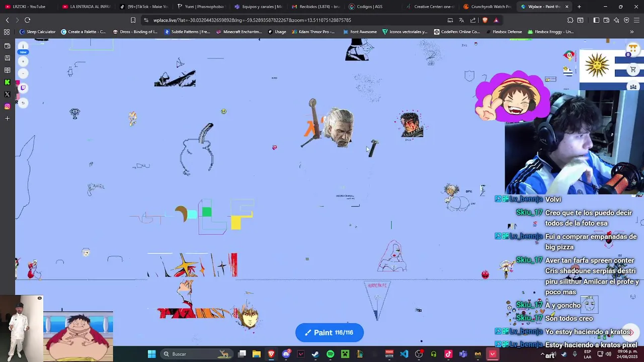Open Visual Studio Code from the taskbar

coord(404,354)
